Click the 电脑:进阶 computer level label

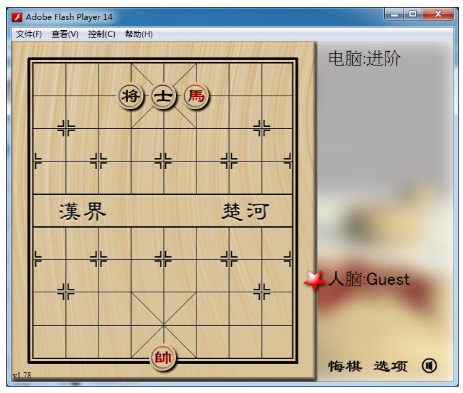pyautogui.click(x=364, y=59)
